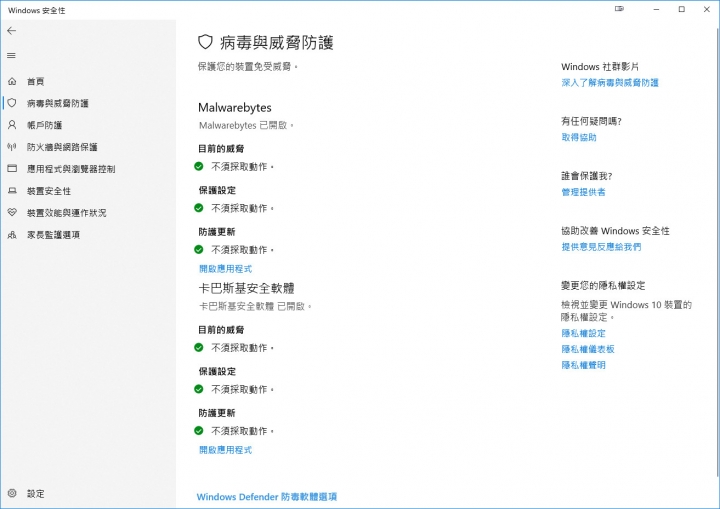Click the family options people icon
The height and width of the screenshot is (509, 720).
[x=12, y=235]
